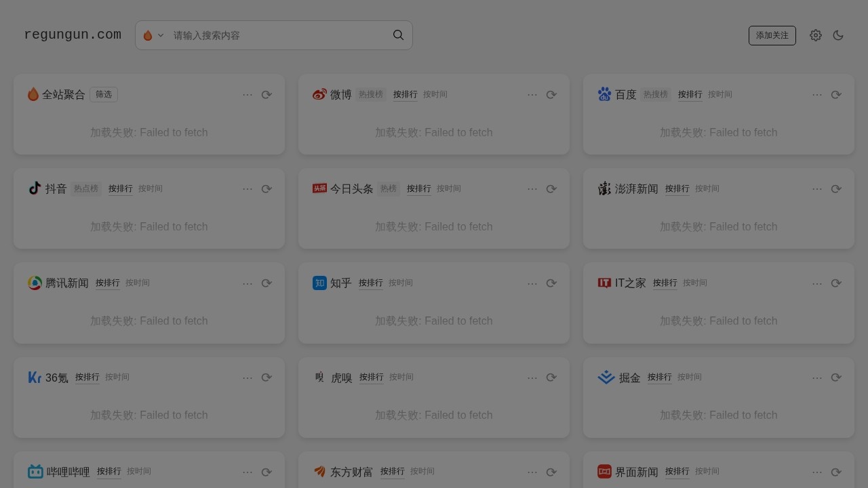Refresh the 36氪 card
The image size is (868, 488).
(267, 378)
